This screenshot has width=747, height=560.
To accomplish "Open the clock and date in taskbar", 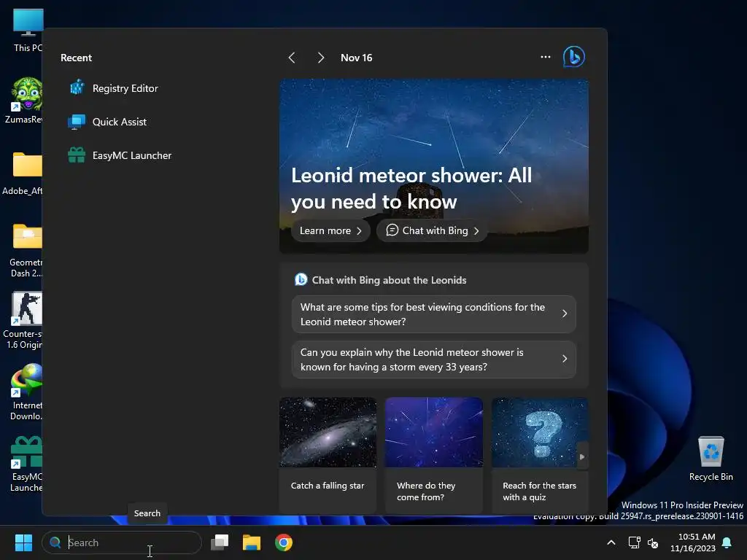I will point(692,542).
